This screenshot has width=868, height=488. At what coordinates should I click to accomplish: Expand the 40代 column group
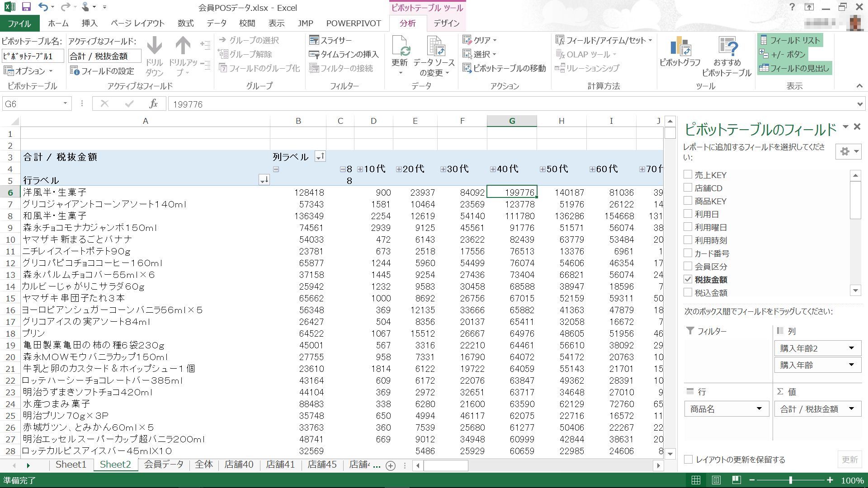point(493,169)
